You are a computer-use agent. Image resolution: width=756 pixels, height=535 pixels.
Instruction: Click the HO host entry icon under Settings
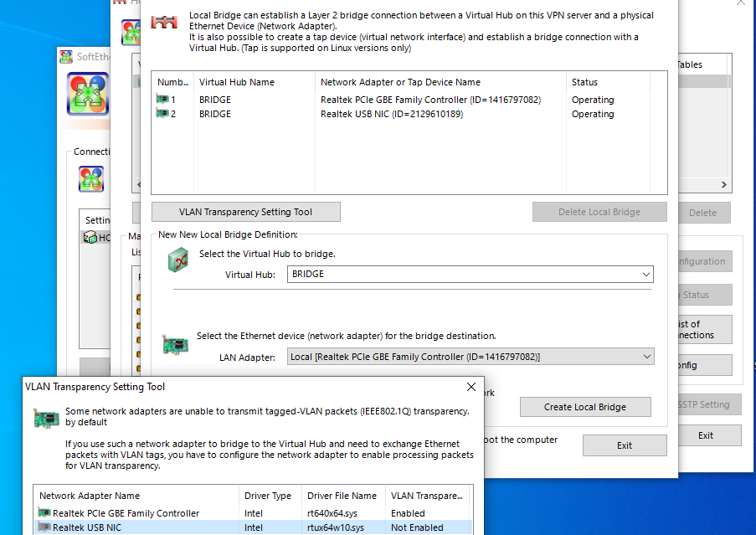click(x=91, y=237)
